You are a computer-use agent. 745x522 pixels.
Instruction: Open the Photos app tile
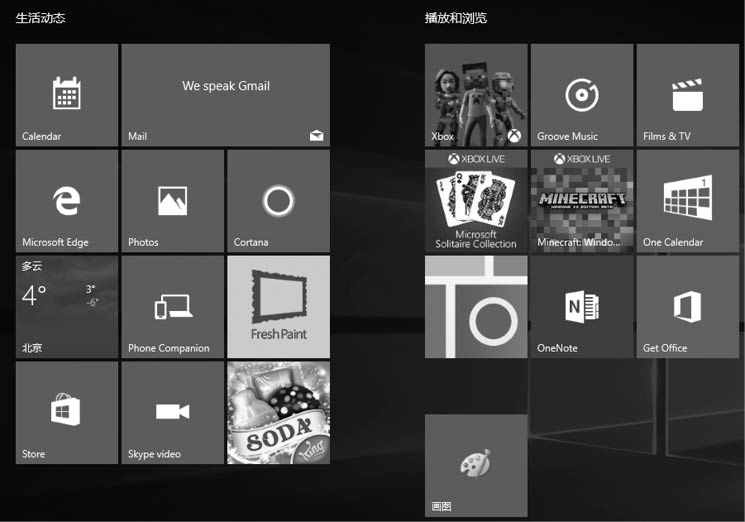pyautogui.click(x=172, y=201)
